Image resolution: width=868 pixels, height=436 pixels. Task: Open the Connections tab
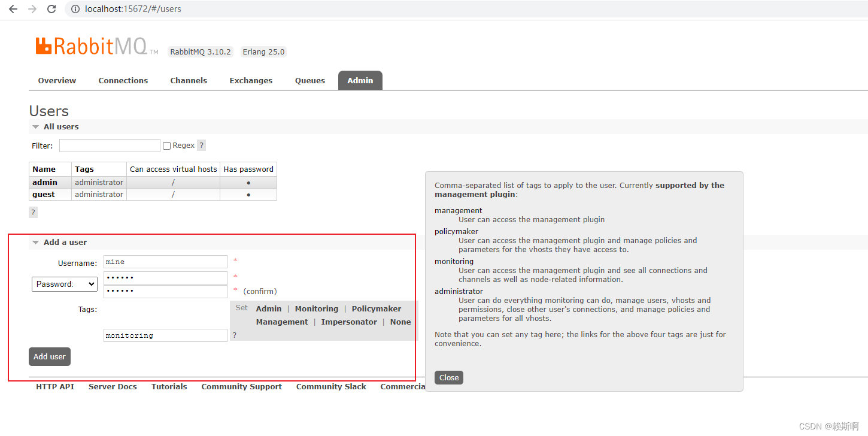click(123, 81)
